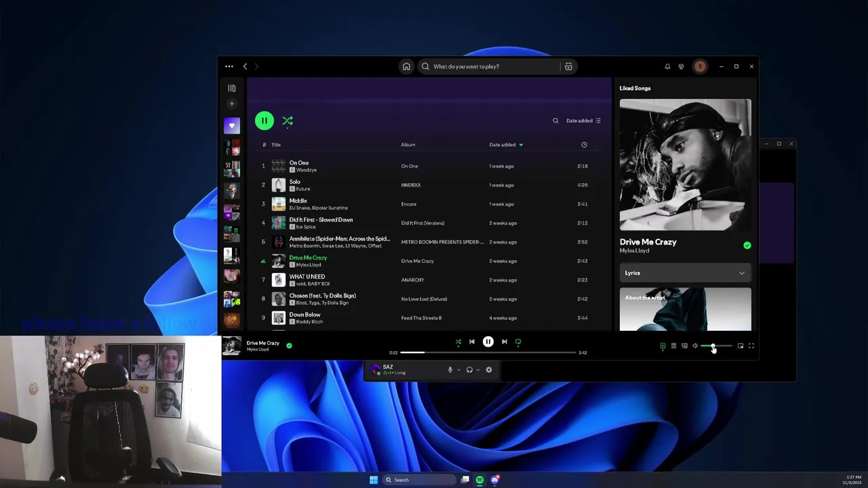The image size is (868, 488).
Task: Open the mini player icon
Action: coord(741,346)
